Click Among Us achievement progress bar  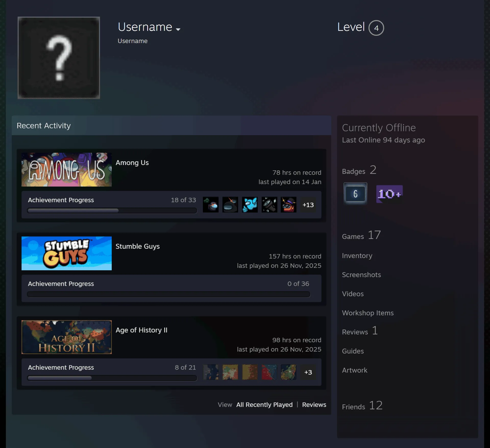[112, 211]
